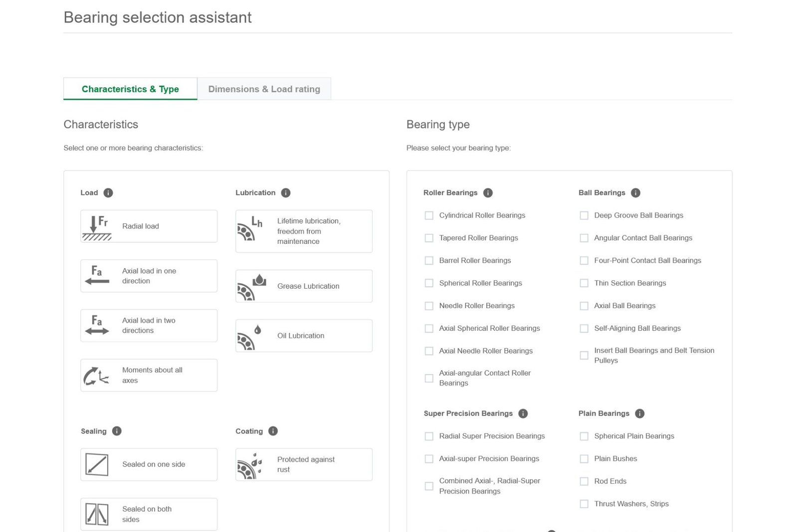Screen dimensions: 798x532
Task: Choose the Grease Lubrication icon
Action: point(252,287)
